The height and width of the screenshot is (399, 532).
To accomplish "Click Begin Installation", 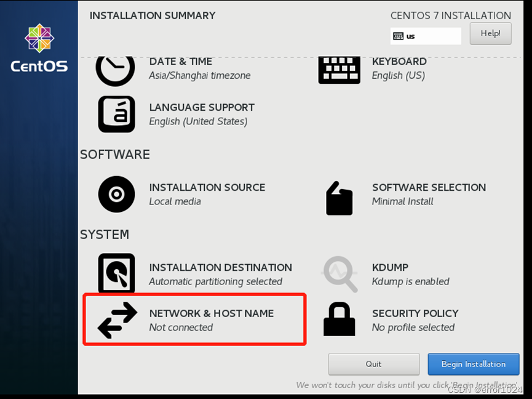I will pyautogui.click(x=474, y=364).
